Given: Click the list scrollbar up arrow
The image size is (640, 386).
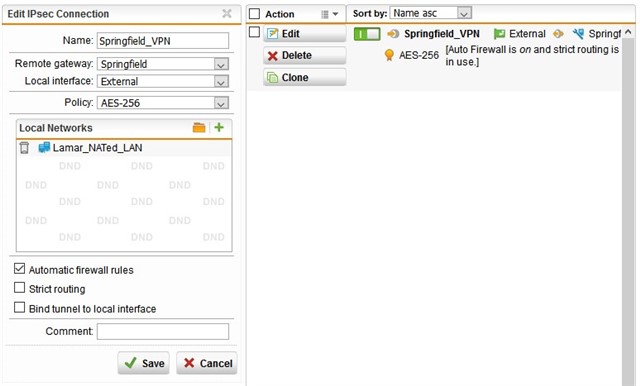Looking at the screenshot, I should 628,32.
